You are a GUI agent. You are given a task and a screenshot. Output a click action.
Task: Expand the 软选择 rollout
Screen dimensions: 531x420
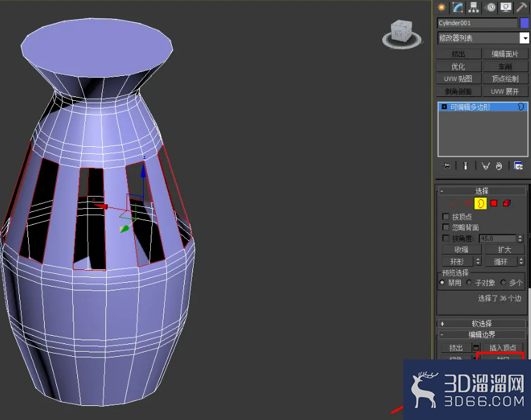coord(482,324)
